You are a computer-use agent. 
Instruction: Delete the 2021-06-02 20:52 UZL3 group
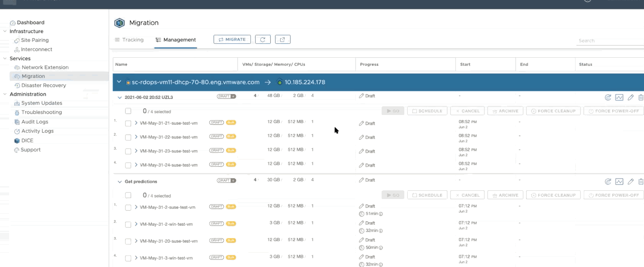[x=640, y=98]
